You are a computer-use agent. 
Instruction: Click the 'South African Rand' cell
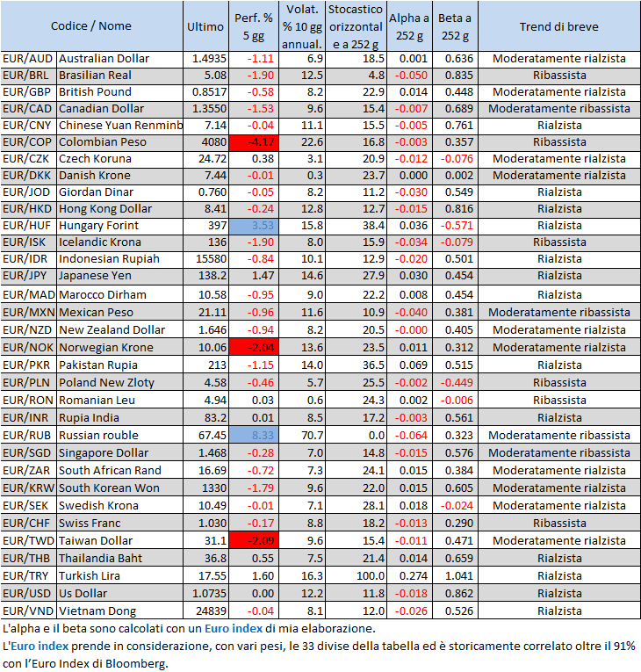pos(120,471)
